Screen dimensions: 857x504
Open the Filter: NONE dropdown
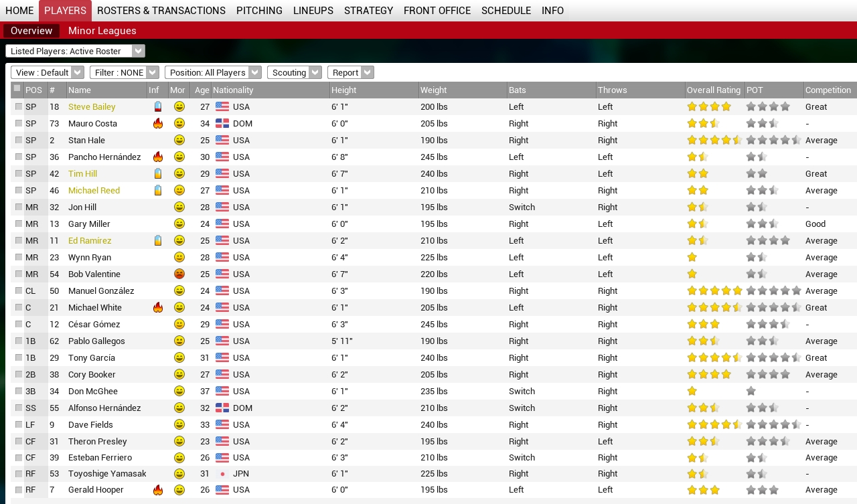[125, 72]
